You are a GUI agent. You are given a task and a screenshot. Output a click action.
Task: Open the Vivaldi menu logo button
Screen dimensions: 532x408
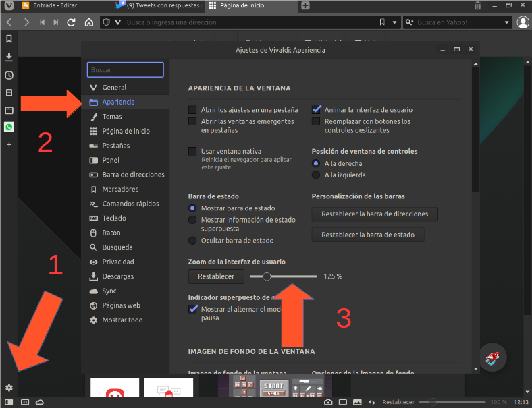coord(9,5)
